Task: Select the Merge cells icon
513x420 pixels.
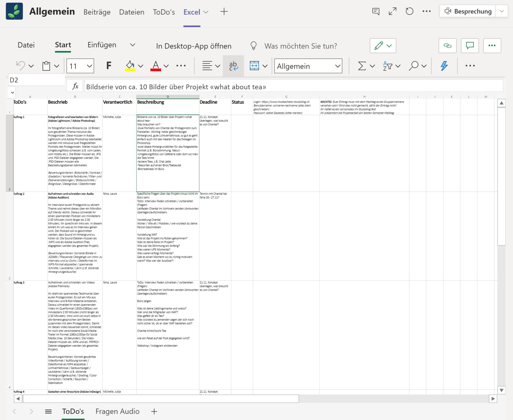Action: (x=254, y=66)
